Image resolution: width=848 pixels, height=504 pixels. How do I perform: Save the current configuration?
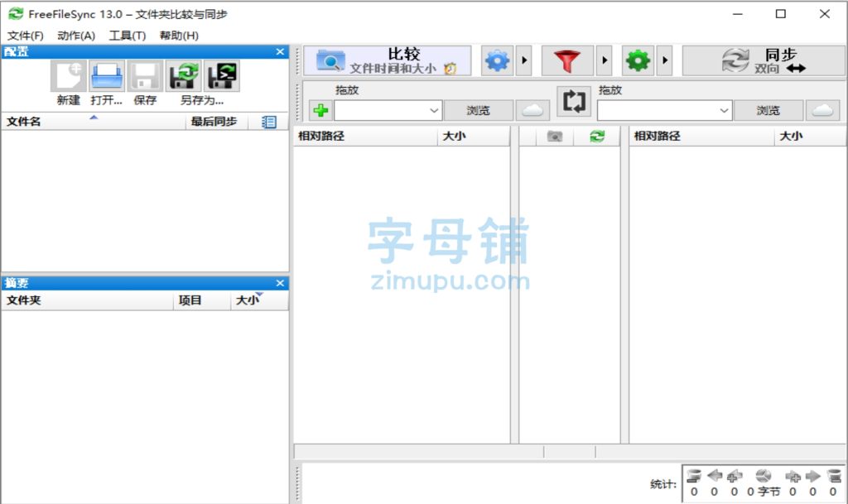(145, 76)
